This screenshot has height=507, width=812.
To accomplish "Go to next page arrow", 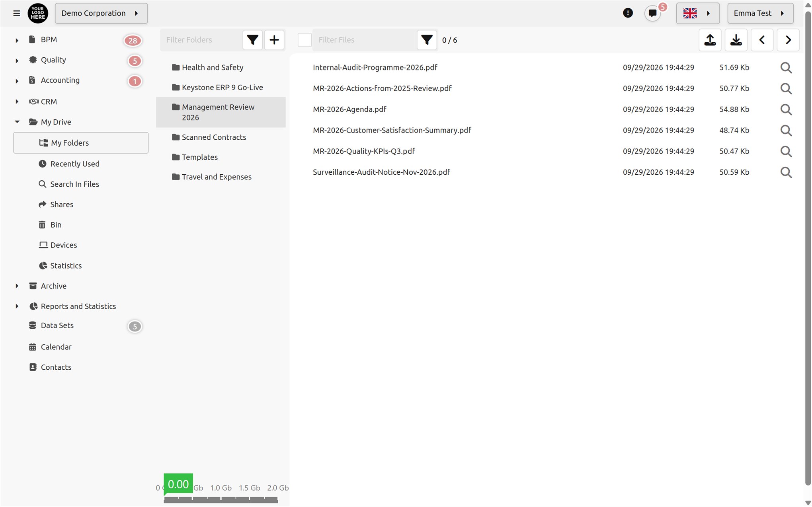I will [x=788, y=40].
